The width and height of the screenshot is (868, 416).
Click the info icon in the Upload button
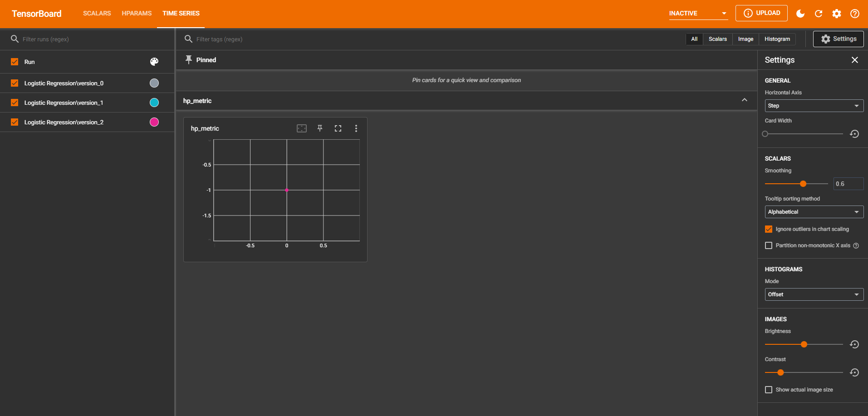(x=748, y=13)
